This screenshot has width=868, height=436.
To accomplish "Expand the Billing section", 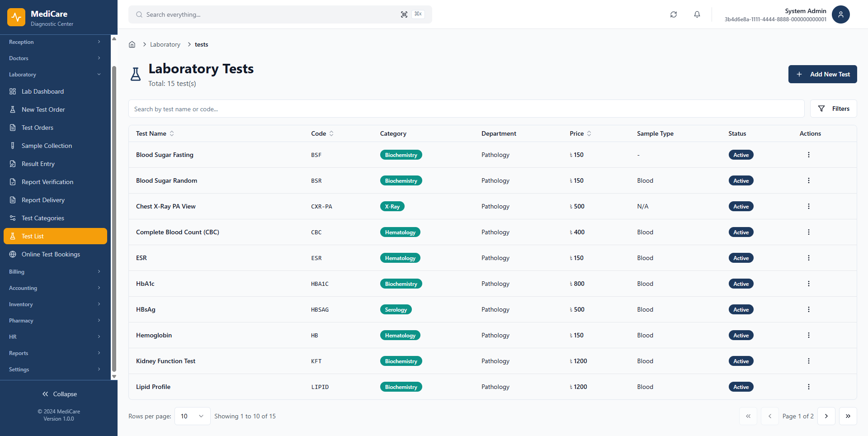I will pyautogui.click(x=99, y=271).
